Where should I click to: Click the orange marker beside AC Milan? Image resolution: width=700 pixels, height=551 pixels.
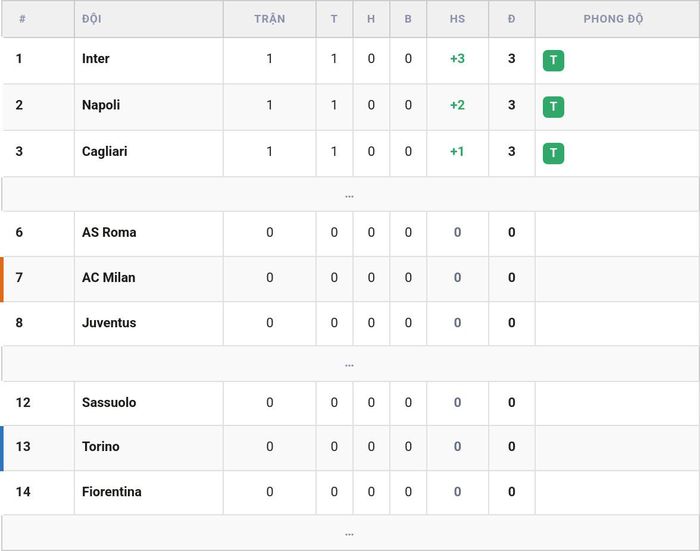coord(2,279)
